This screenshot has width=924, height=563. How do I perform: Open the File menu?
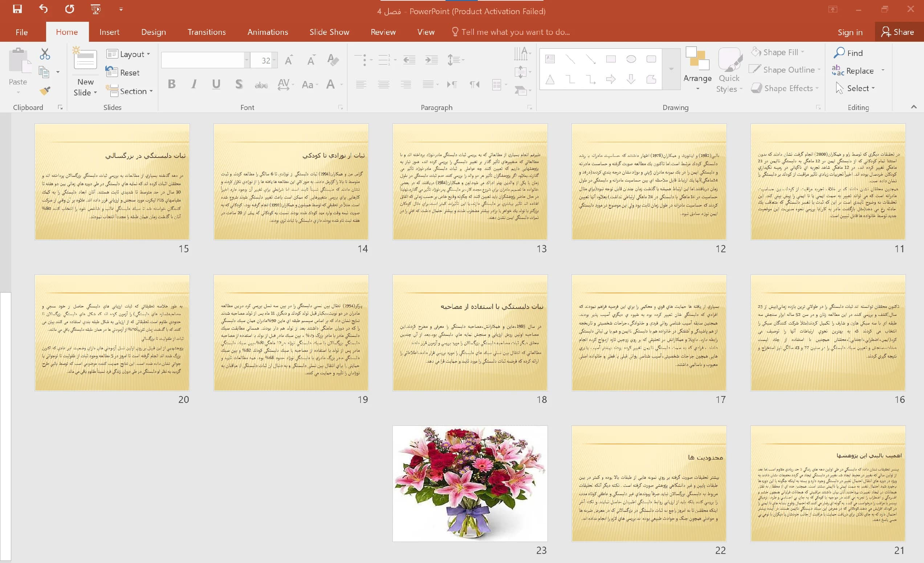coord(22,32)
